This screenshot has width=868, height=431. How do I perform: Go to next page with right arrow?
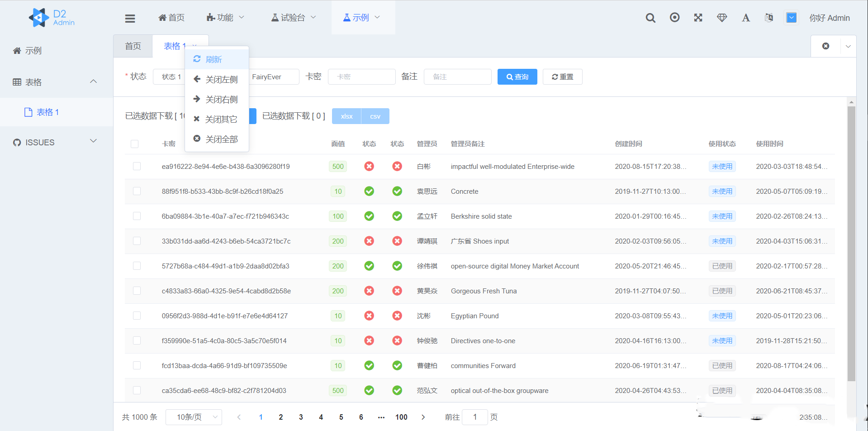tap(423, 417)
